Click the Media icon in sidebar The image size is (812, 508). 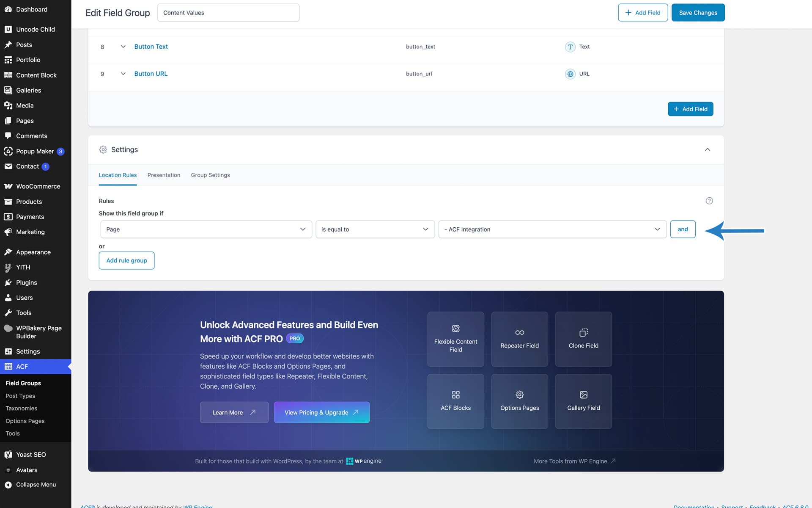[x=8, y=105]
